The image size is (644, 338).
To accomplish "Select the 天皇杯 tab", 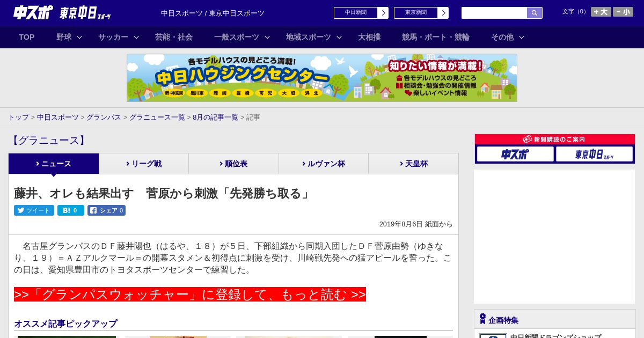I will [x=413, y=164].
